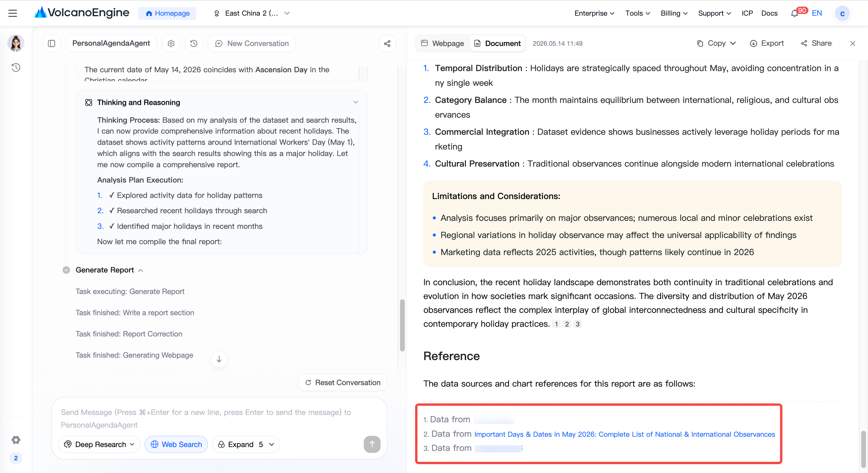
Task: Open agent settings gear next to PersonalAgendaAgent
Action: (171, 43)
